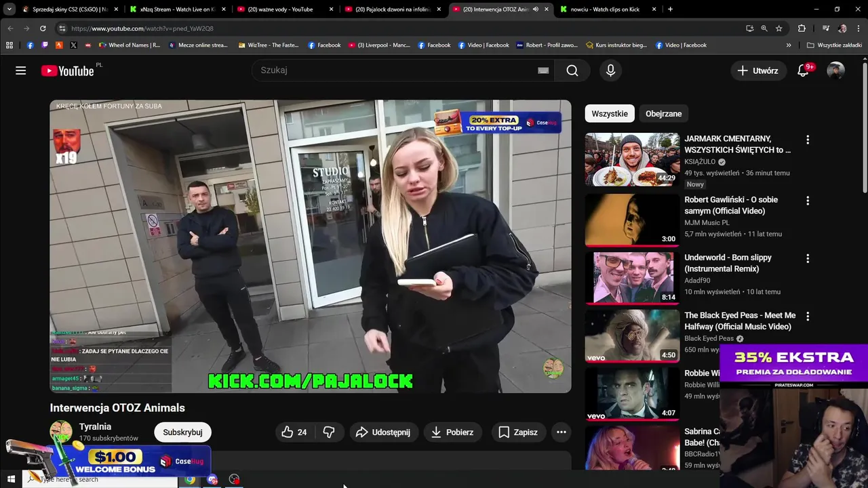Open the Chrome tab search dropdown
Screen dimensions: 868x488
pos(9,9)
